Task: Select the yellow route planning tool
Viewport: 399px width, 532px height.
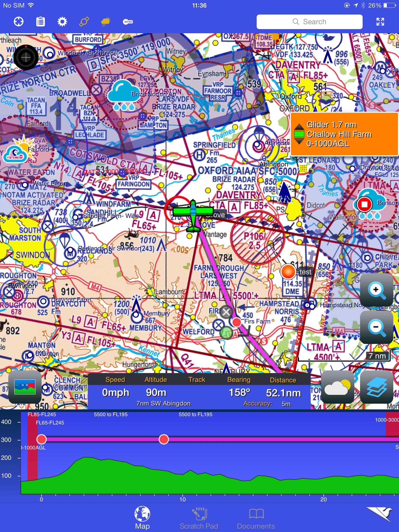Action: click(84, 22)
